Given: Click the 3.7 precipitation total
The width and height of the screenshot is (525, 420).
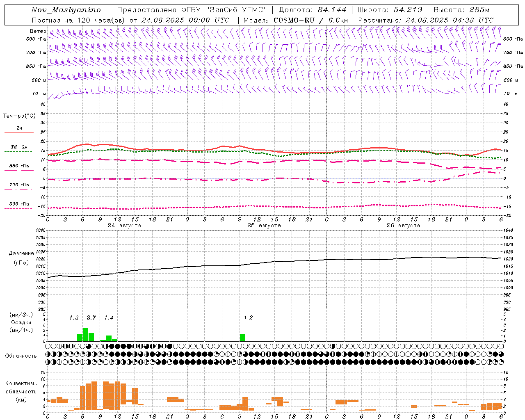Looking at the screenshot, I should [x=91, y=317].
